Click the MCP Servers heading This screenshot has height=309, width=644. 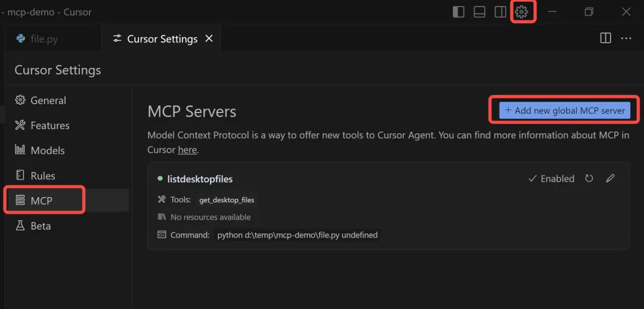[x=192, y=111]
